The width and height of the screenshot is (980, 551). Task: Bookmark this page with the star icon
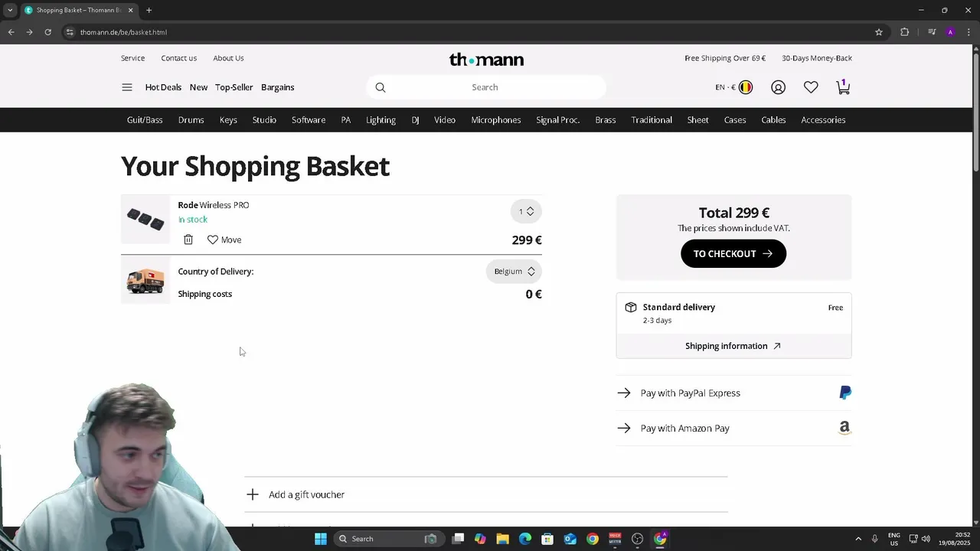pos(879,32)
